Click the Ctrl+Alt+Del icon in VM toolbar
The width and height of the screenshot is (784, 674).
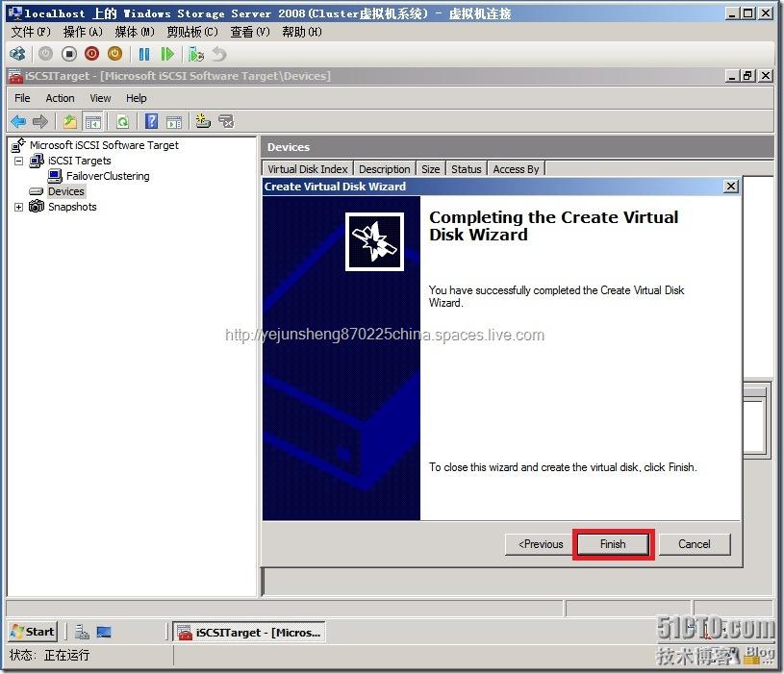click(x=17, y=54)
